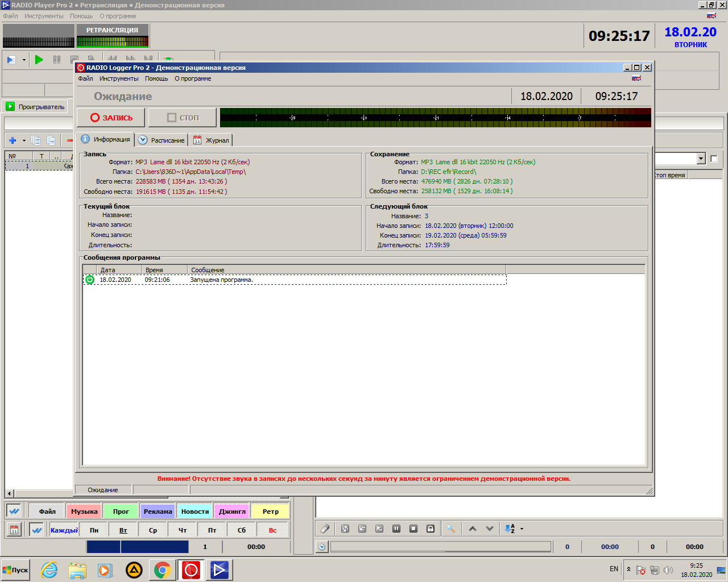This screenshot has height=582, width=728.
Task: Toggle the Вс day button
Action: pos(272,530)
